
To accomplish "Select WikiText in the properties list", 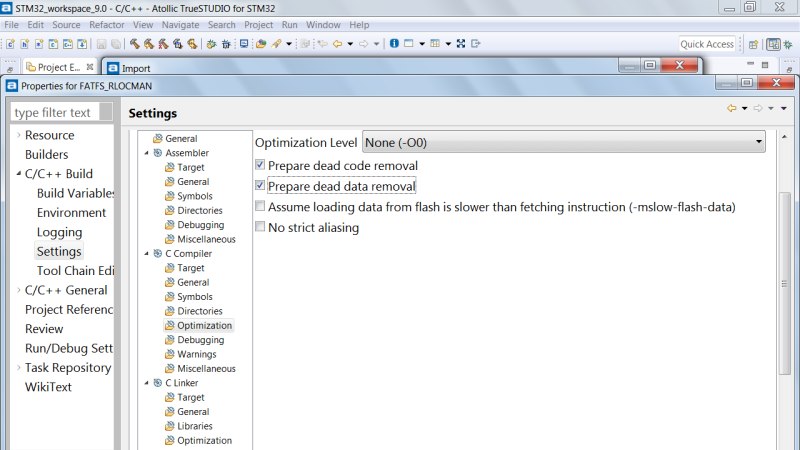I will (48, 387).
